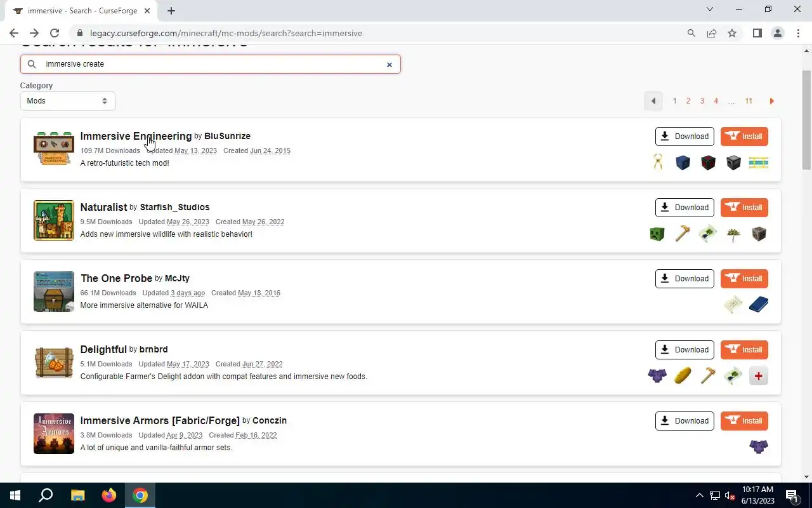
Task: Click the purple chestplate category icon on Delightful
Action: [657, 376]
